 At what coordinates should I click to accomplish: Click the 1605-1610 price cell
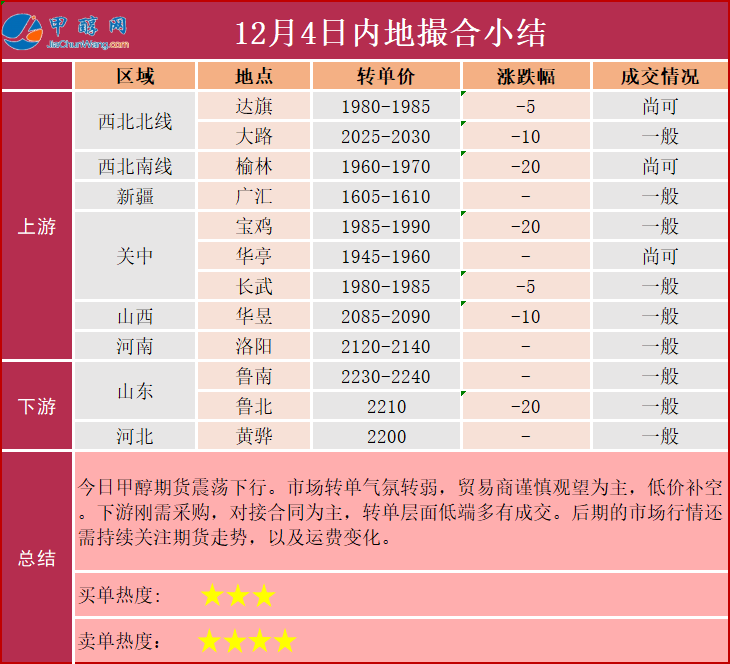point(386,196)
